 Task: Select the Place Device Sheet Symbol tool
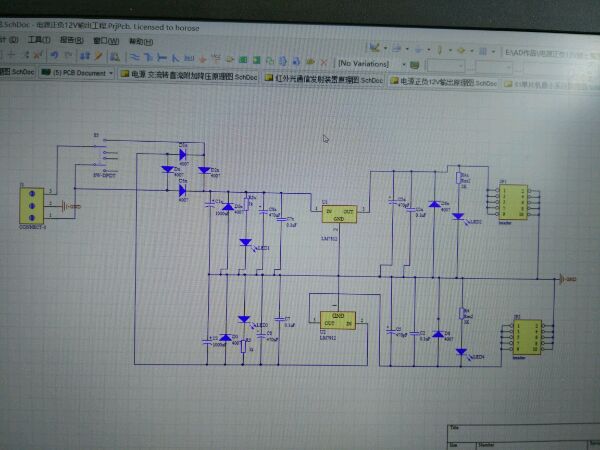[x=269, y=60]
